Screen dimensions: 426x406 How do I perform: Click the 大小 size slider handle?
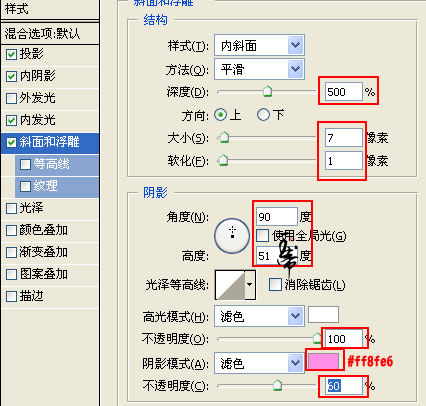coord(224,137)
